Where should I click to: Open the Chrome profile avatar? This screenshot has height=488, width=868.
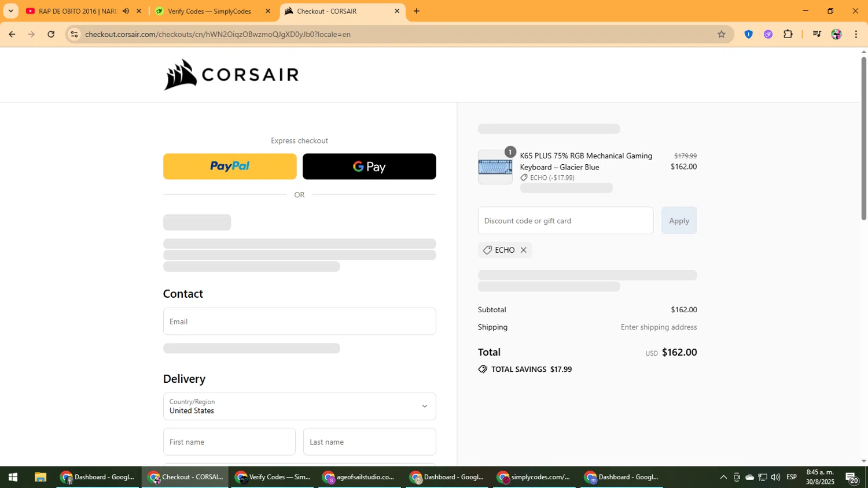[x=836, y=34]
